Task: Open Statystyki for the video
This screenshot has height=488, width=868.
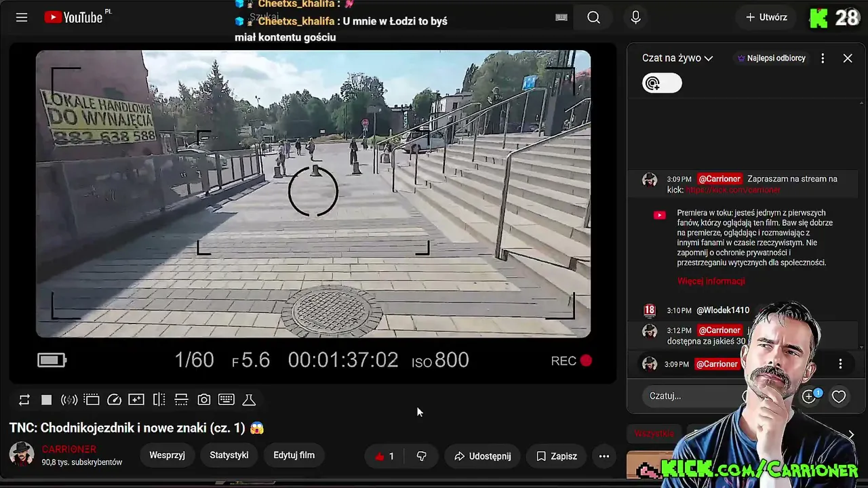Action: [229, 455]
